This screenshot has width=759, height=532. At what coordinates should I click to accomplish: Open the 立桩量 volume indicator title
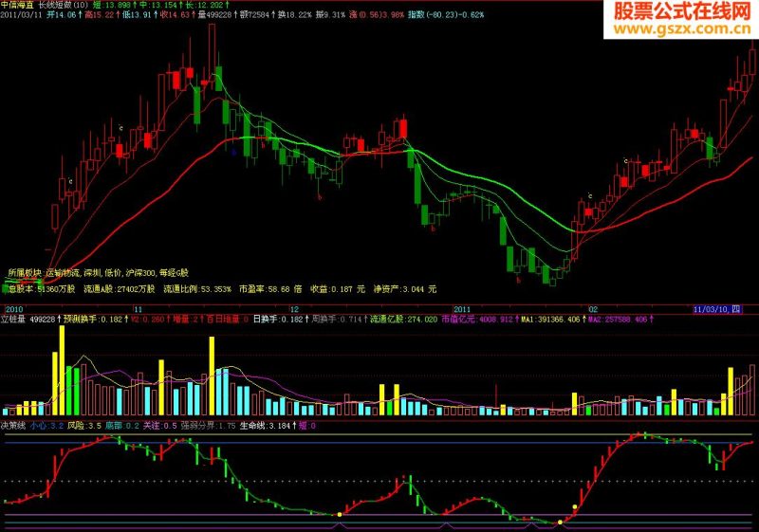coord(13,320)
